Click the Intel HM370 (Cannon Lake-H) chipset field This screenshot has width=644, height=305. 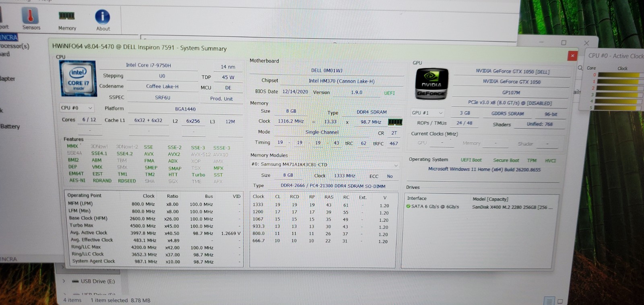[x=342, y=81]
